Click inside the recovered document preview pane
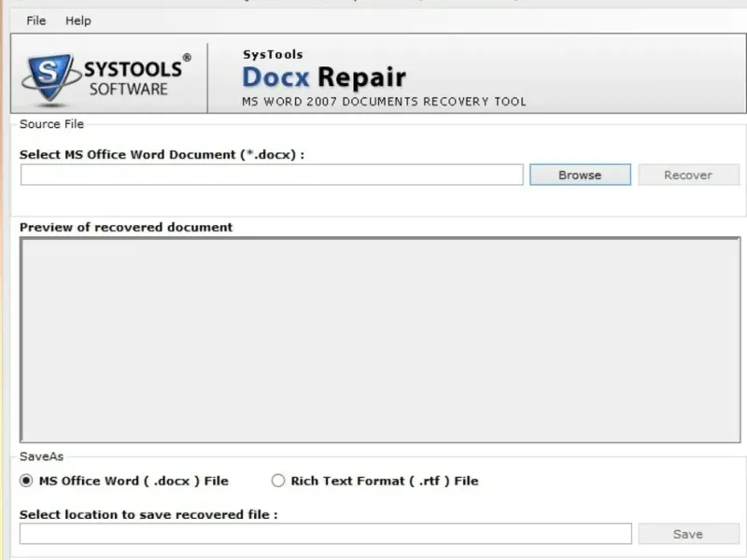 [x=380, y=340]
